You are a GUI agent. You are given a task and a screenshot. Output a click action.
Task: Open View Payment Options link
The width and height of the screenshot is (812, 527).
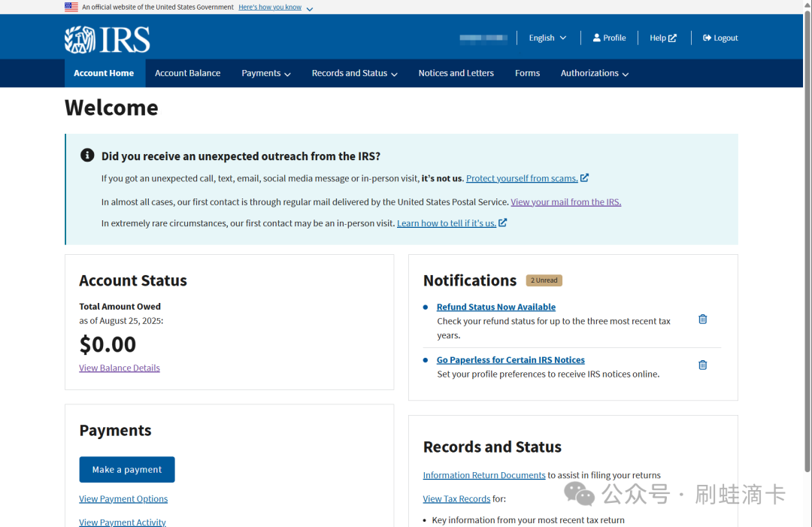click(123, 499)
